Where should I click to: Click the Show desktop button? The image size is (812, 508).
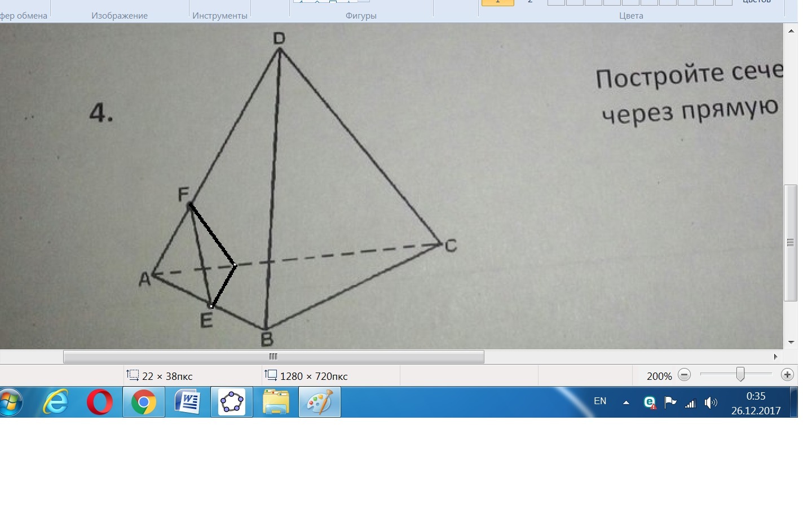tap(794, 402)
